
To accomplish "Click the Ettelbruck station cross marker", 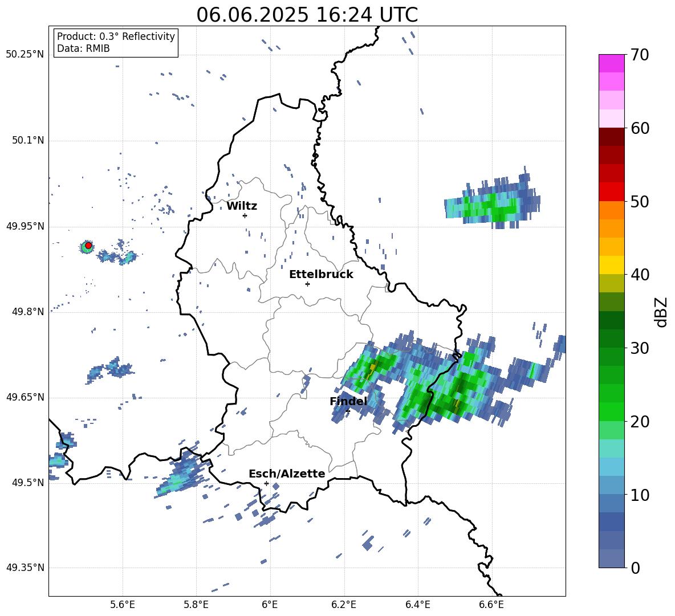I will click(307, 284).
